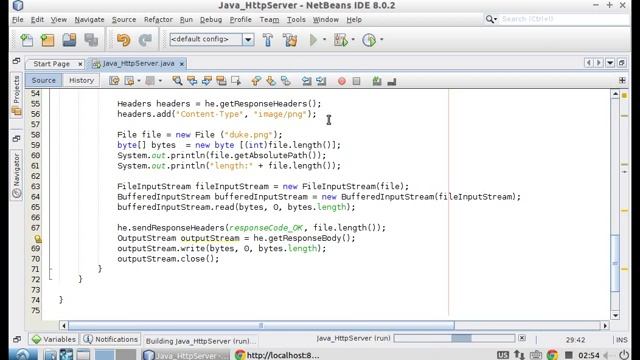Go to the previous bookmark icon
The width and height of the screenshot is (640, 360).
tap(256, 81)
